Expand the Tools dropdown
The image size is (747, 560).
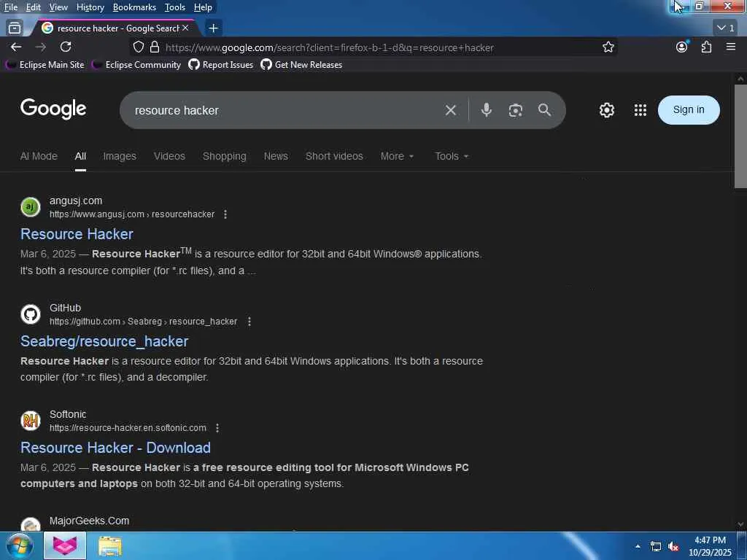pyautogui.click(x=452, y=156)
